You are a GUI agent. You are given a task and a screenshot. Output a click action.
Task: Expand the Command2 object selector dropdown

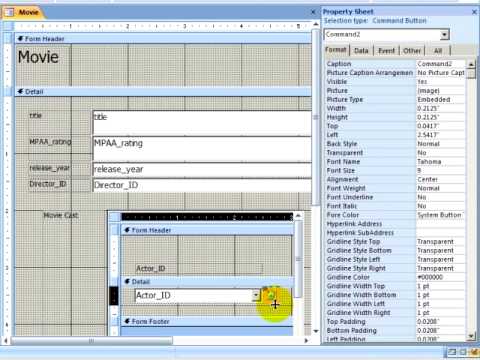click(444, 35)
